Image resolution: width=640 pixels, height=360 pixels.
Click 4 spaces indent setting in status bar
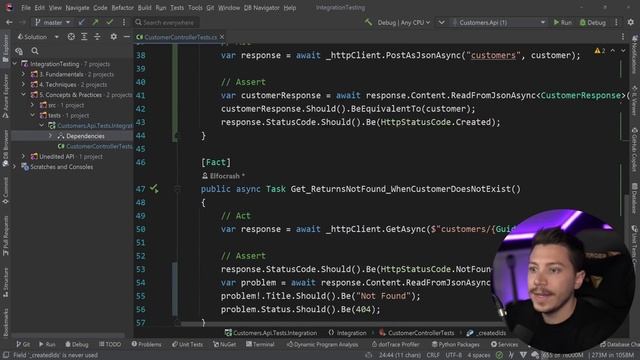point(479,355)
